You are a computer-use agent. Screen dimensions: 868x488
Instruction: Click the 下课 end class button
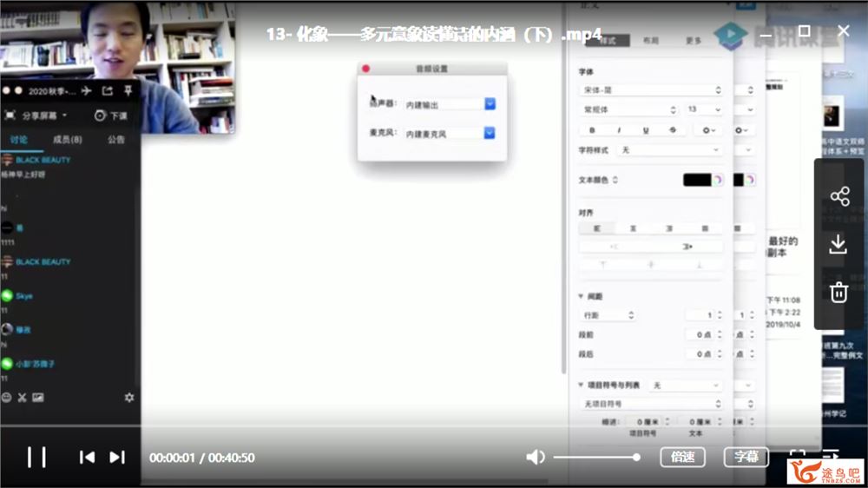point(111,115)
